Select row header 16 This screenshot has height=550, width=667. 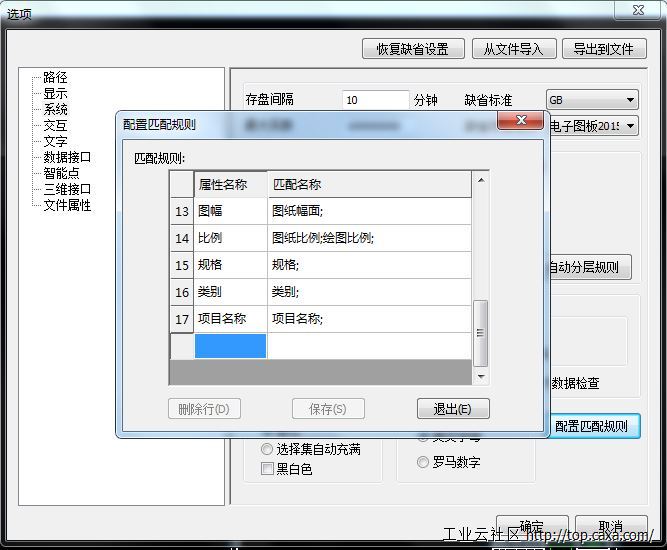(182, 292)
